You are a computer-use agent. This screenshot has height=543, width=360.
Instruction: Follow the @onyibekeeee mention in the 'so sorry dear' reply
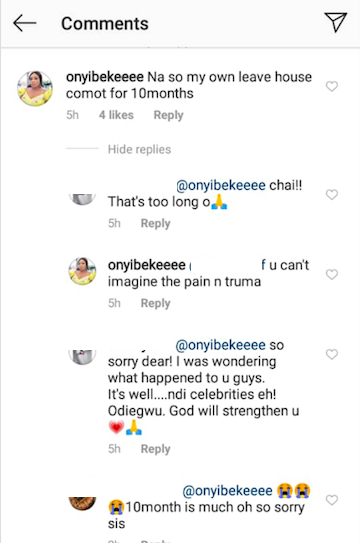coord(220,345)
